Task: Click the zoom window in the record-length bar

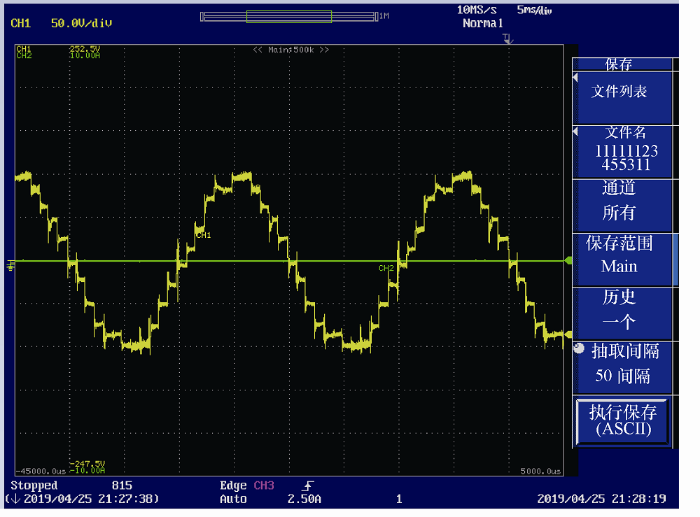Action: coord(288,16)
